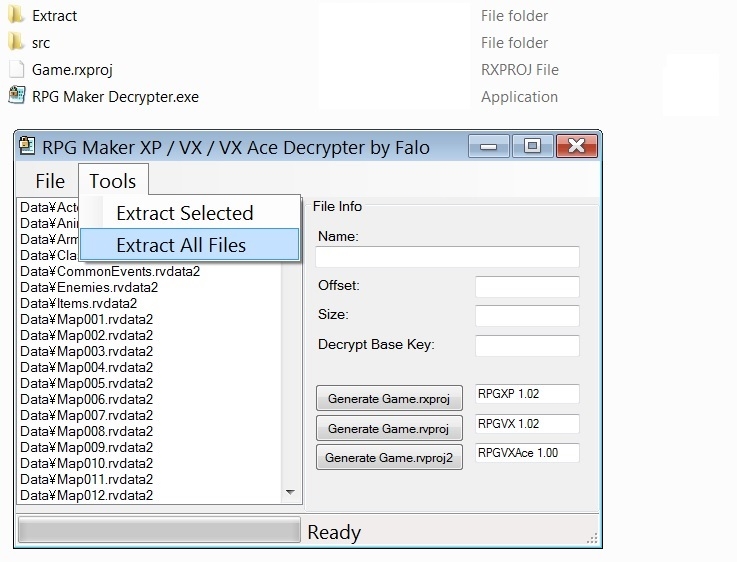Click the Extract folder name
This screenshot has width=737, height=562.
(x=55, y=16)
